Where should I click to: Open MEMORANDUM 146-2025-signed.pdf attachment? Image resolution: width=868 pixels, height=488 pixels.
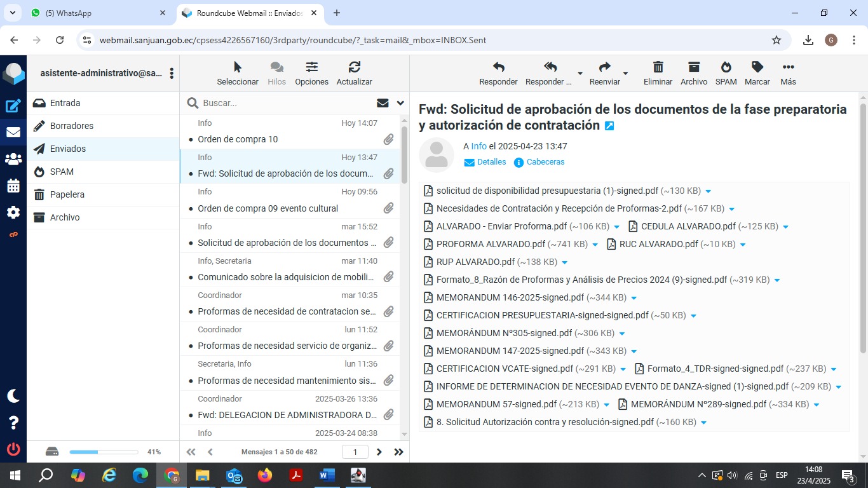pyautogui.click(x=510, y=297)
